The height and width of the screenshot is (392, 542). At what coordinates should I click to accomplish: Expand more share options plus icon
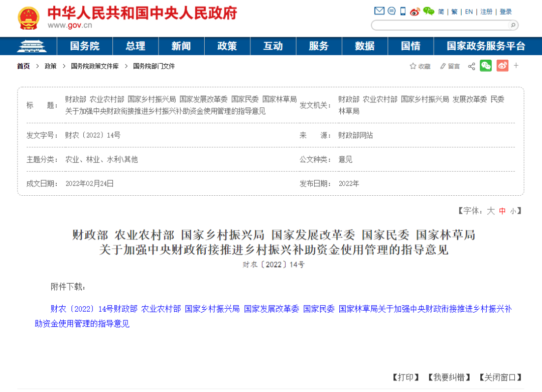[516, 66]
